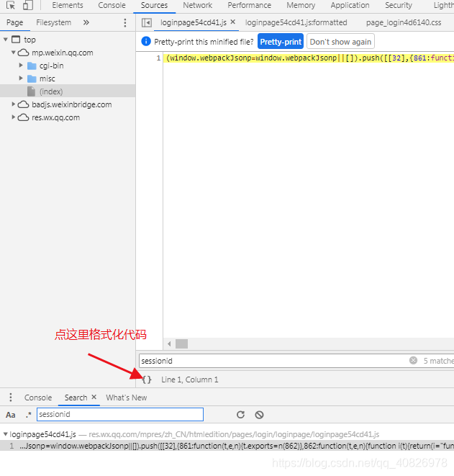
Task: Expand the misc folder arrow
Action: [21, 78]
